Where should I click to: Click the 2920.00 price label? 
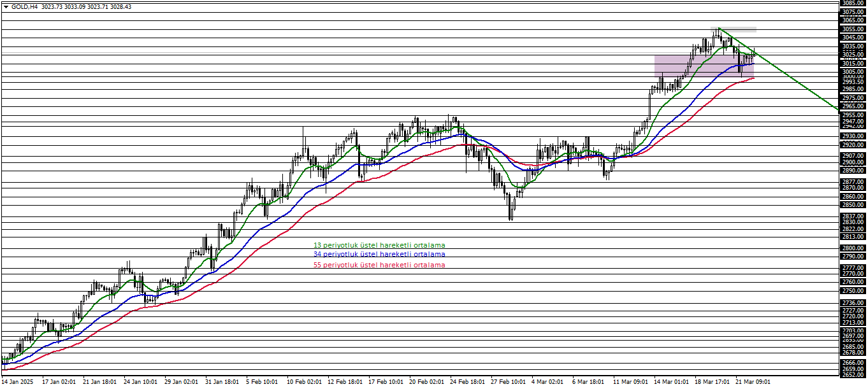tap(852, 145)
